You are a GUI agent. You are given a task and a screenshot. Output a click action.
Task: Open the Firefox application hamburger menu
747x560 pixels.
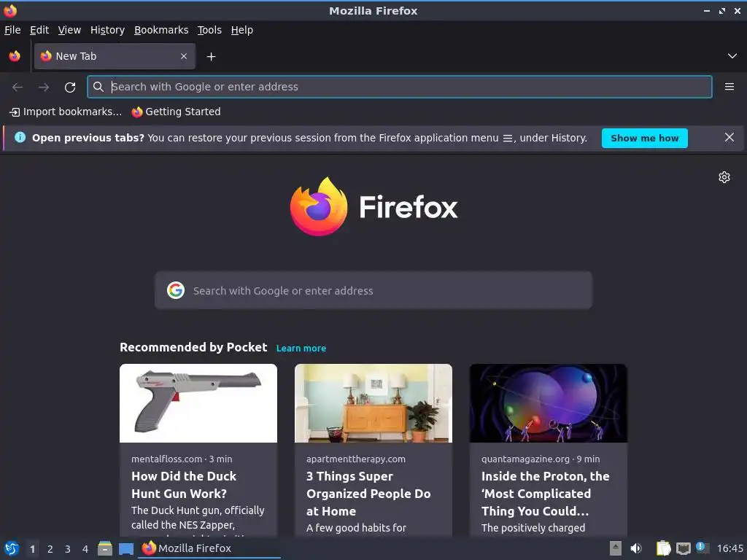[729, 87]
